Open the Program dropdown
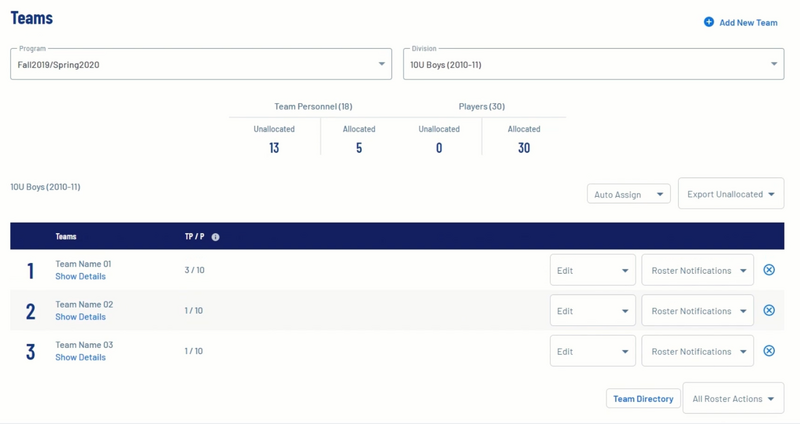This screenshot has width=800, height=424. (x=200, y=64)
